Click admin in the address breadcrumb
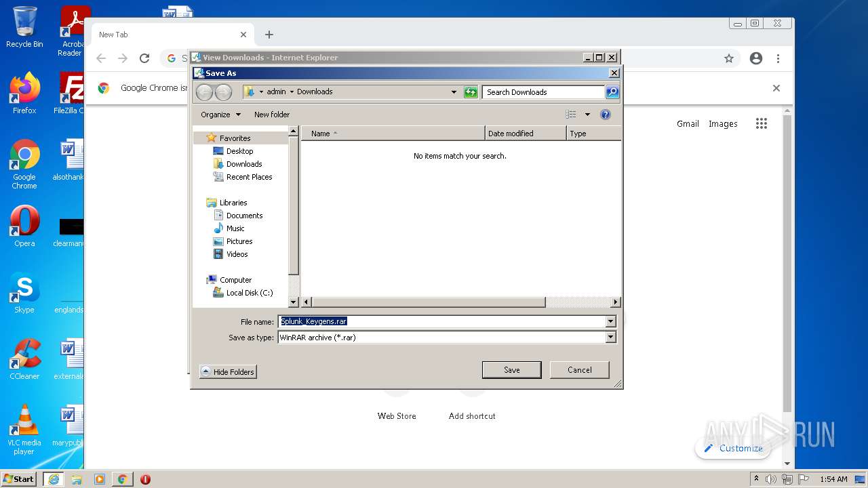 pyautogui.click(x=276, y=91)
